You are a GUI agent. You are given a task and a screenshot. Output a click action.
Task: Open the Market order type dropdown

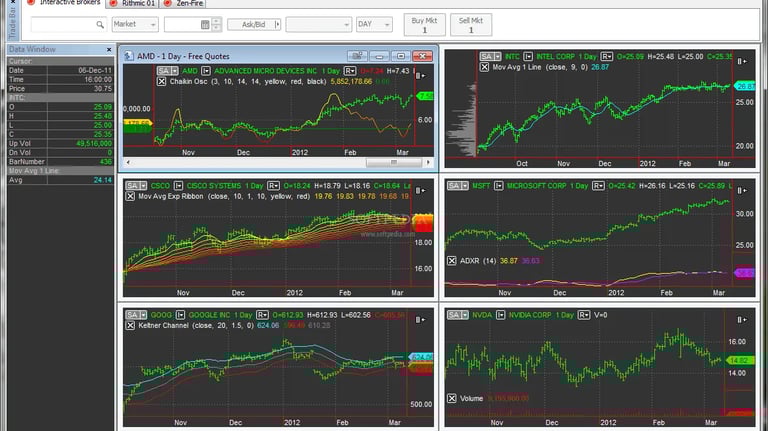coord(135,24)
